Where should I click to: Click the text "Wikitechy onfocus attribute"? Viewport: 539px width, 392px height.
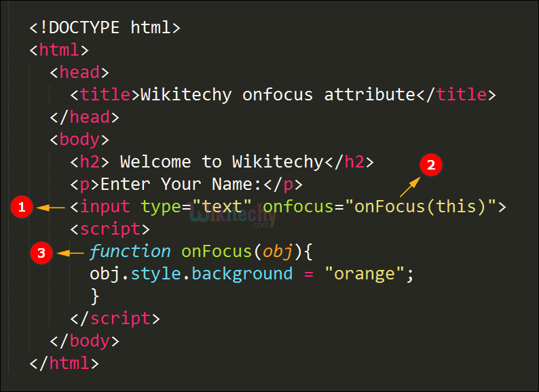(x=278, y=95)
